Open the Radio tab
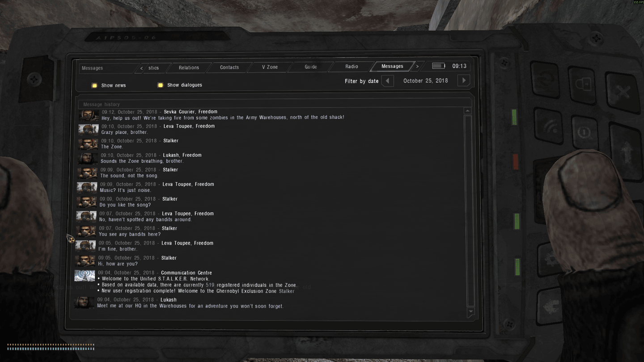This screenshot has width=644, height=362. tap(352, 67)
